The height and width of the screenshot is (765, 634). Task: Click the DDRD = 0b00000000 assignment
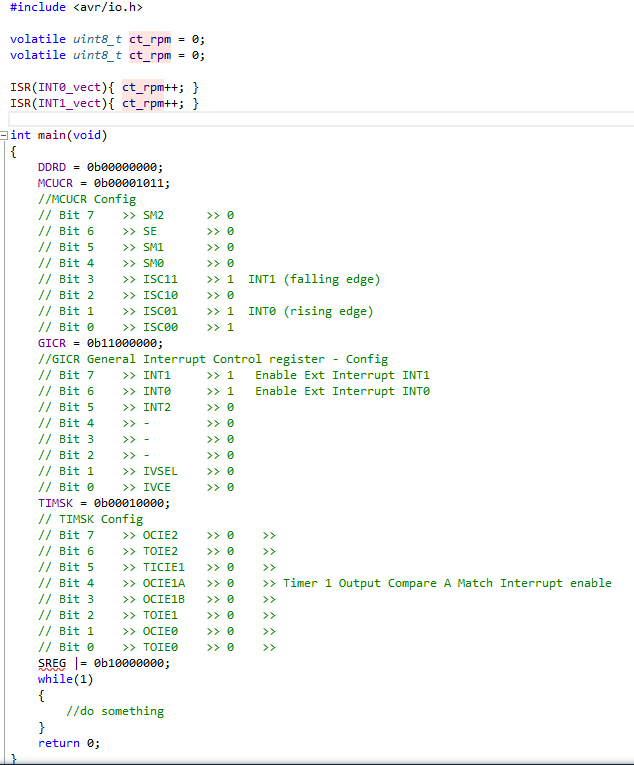(100, 167)
